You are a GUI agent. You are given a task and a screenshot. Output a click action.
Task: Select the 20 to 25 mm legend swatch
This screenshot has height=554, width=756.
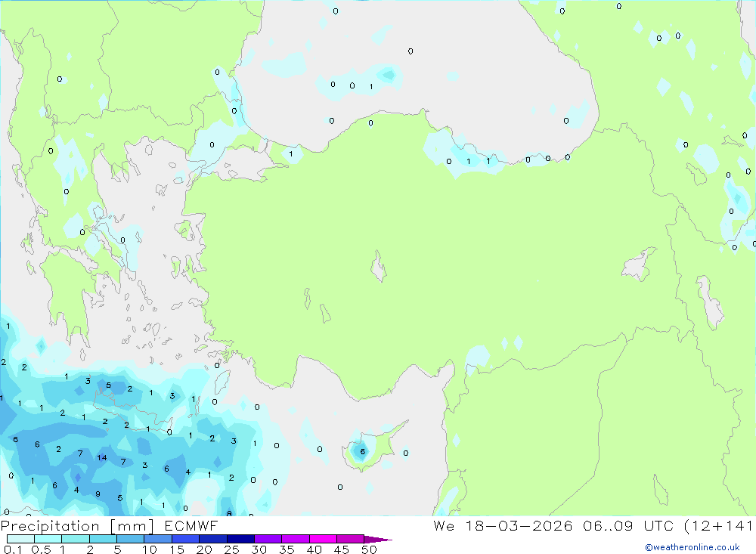click(x=213, y=539)
